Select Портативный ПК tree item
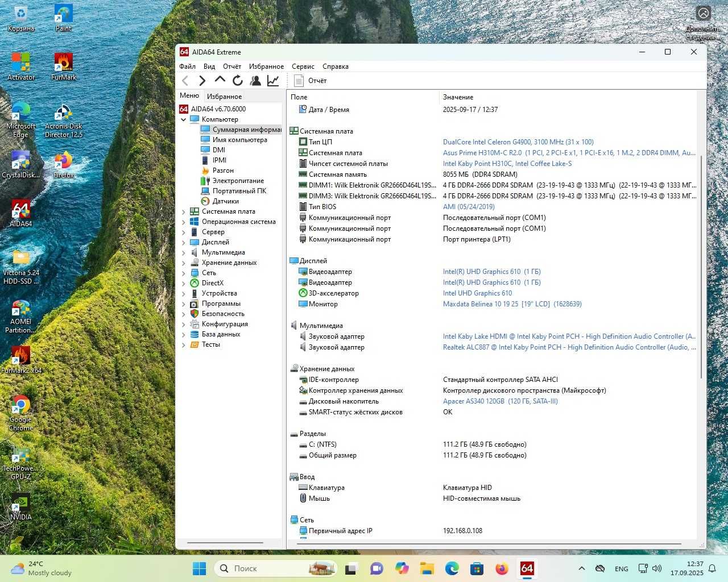The width and height of the screenshot is (728, 582). (x=234, y=191)
